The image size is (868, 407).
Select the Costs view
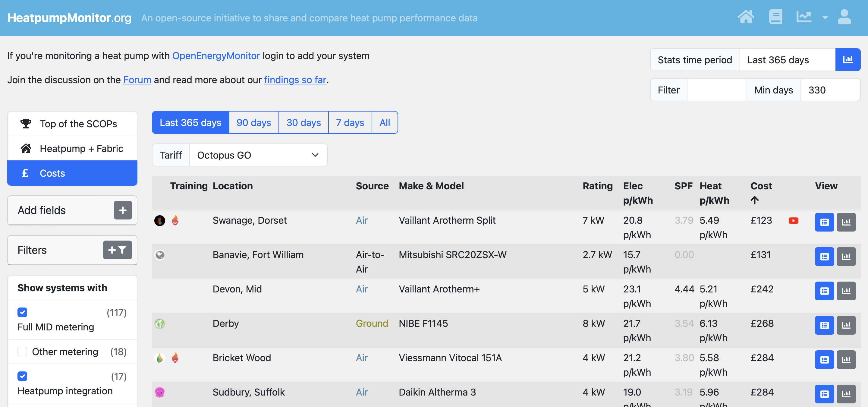(72, 173)
